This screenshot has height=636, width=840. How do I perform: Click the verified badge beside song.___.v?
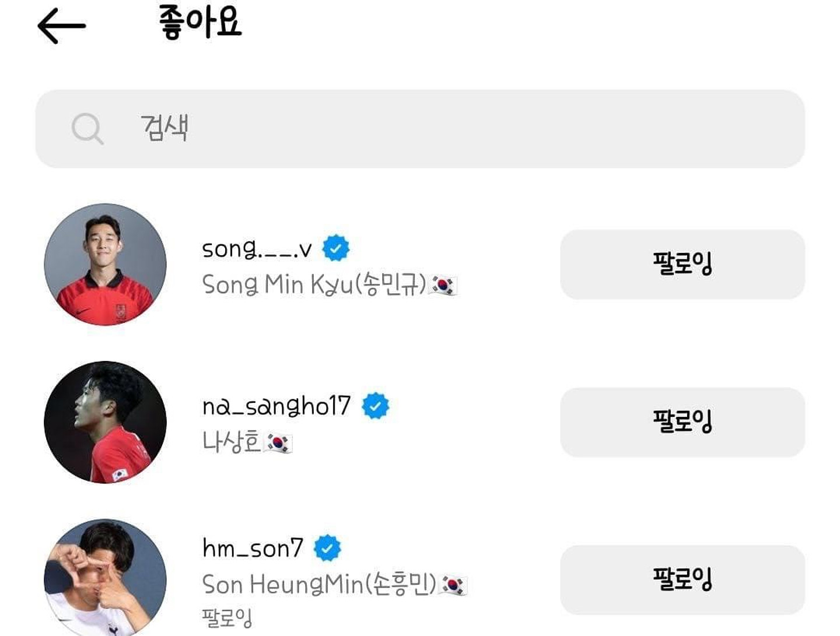pos(336,248)
